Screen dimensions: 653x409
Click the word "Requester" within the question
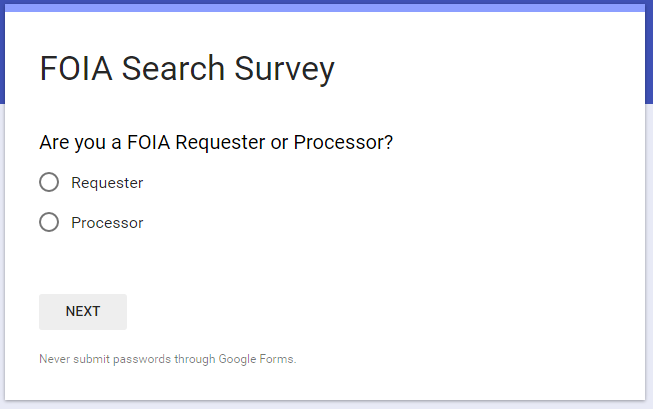click(x=220, y=142)
